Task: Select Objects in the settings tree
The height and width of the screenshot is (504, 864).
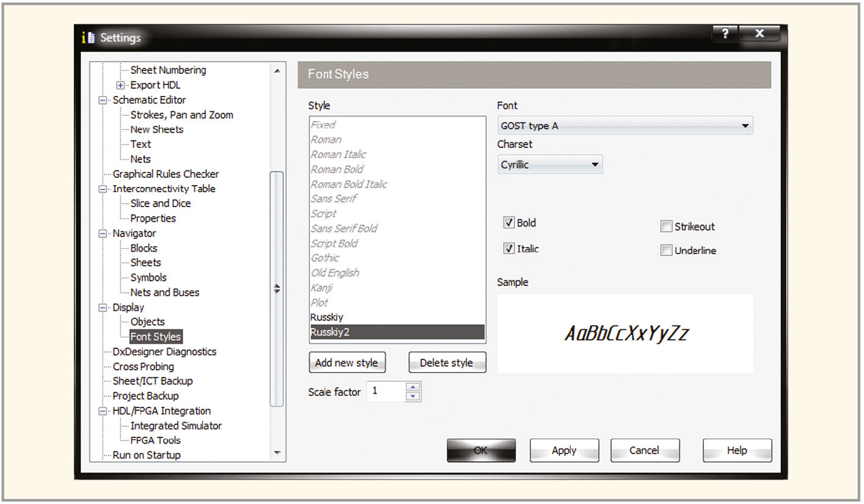Action: tap(147, 322)
